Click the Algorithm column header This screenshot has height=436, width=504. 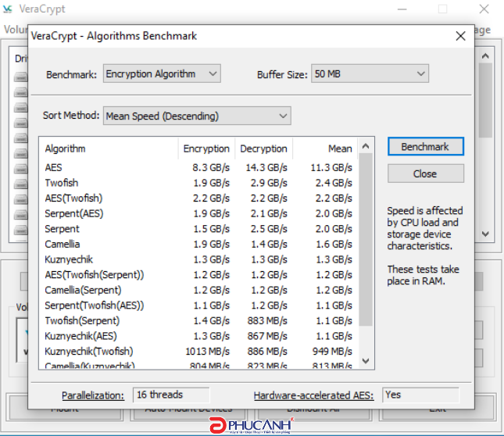[x=109, y=148]
